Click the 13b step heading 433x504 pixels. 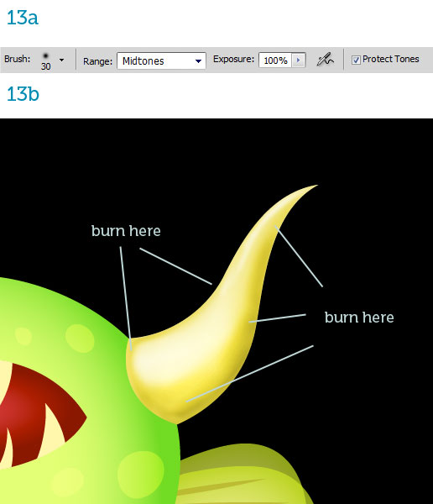coord(23,94)
